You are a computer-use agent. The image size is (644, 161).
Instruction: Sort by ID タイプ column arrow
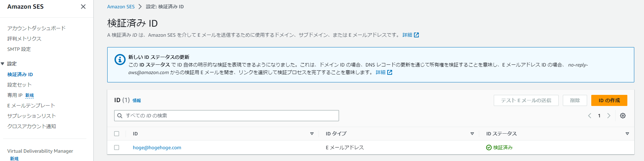tap(472, 134)
